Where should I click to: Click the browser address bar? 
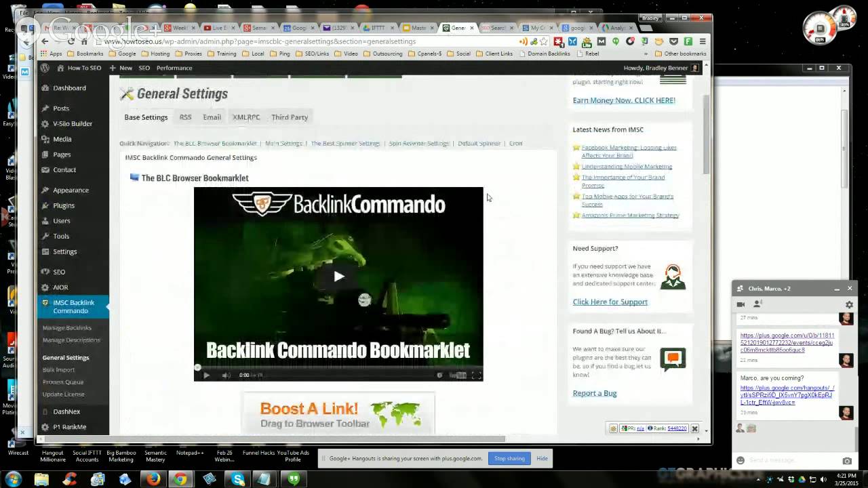305,41
